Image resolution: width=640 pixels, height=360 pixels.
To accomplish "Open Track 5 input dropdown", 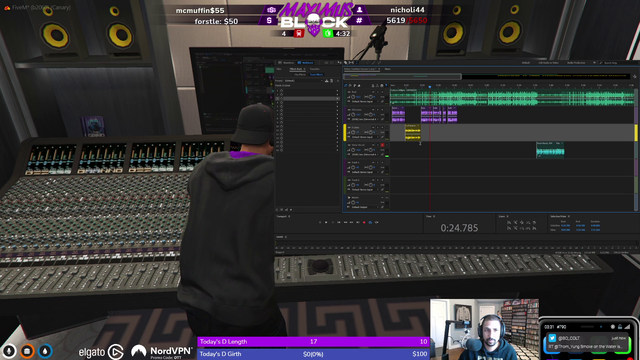I will 365,172.
